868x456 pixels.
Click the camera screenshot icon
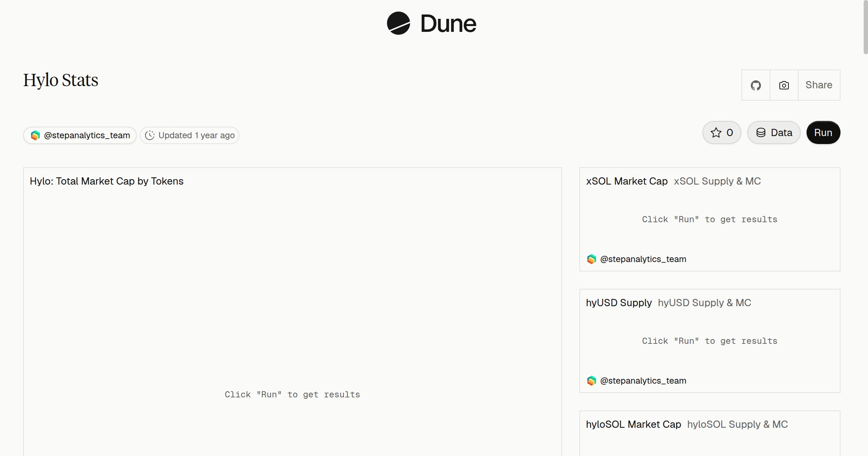pyautogui.click(x=784, y=85)
